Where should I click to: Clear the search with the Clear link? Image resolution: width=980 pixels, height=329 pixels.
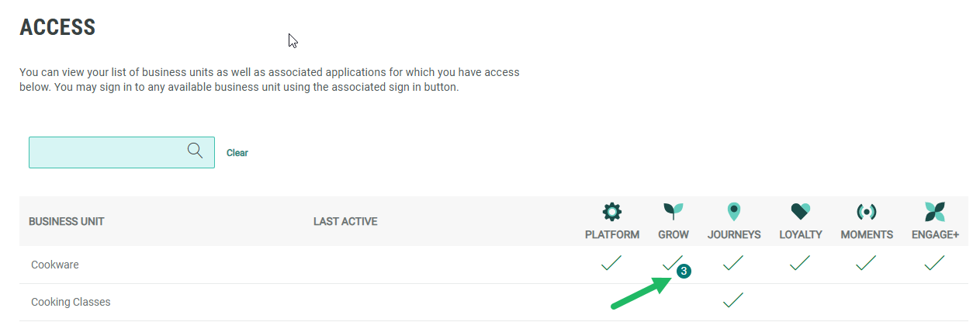[237, 153]
